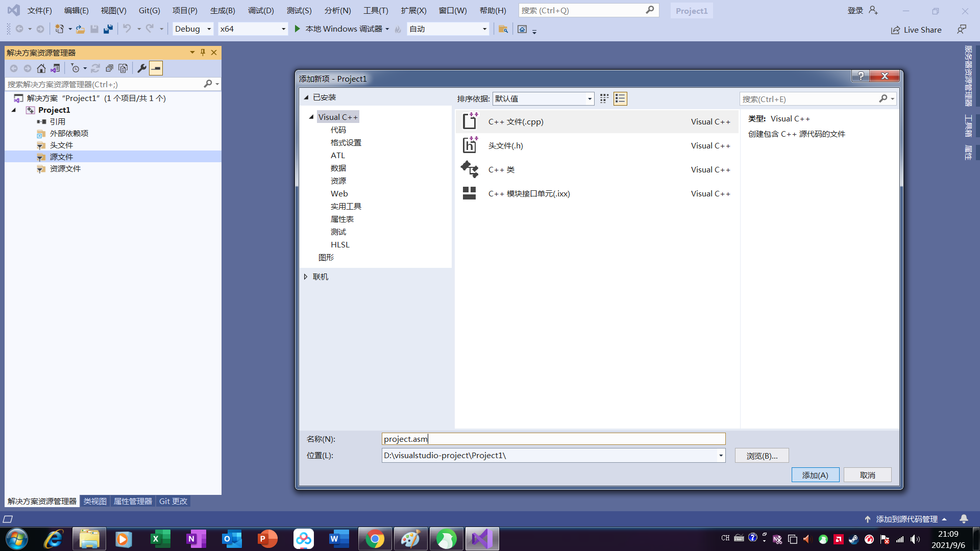
Task: Click the new project toolbar icon
Action: coord(60,29)
